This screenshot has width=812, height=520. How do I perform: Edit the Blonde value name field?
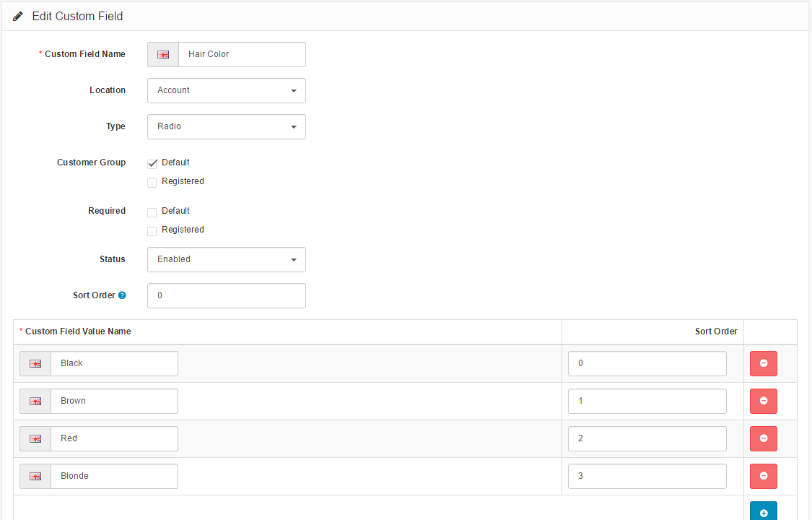pos(115,476)
